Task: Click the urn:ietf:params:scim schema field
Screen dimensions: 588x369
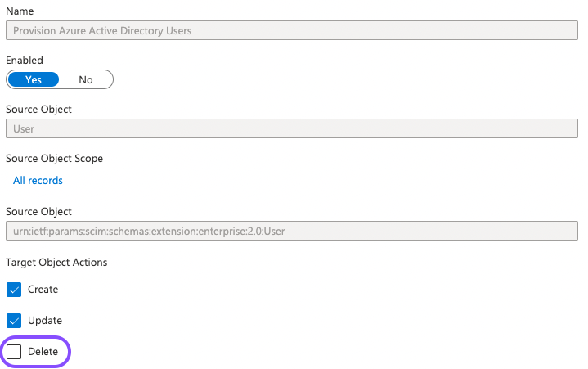Action: 292,231
